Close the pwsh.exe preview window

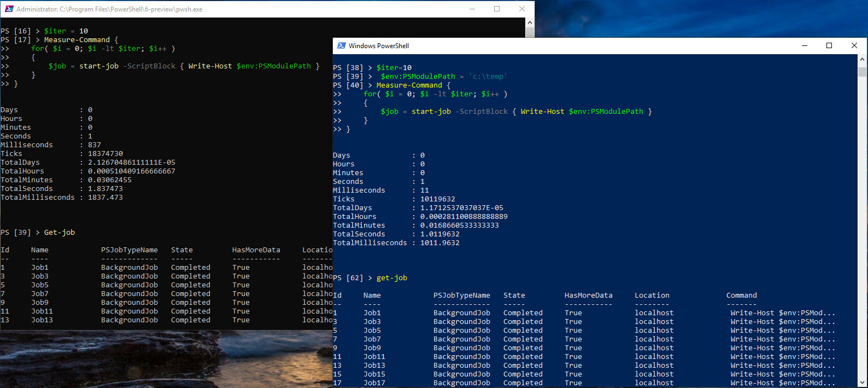[x=522, y=9]
